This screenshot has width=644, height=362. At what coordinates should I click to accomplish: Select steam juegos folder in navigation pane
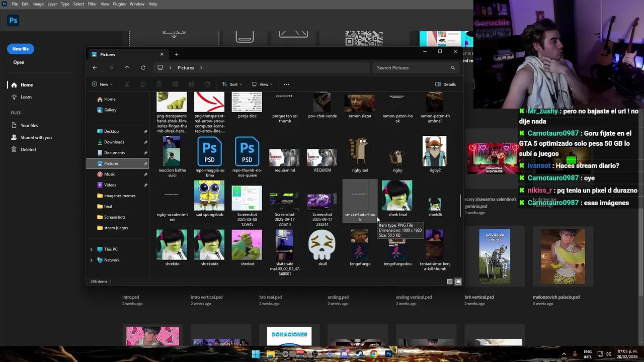116,228
